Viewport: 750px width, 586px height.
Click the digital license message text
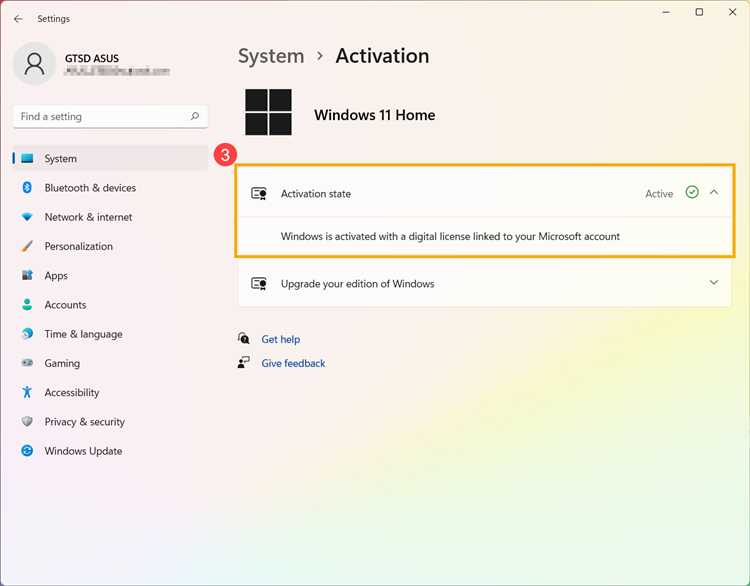click(450, 236)
